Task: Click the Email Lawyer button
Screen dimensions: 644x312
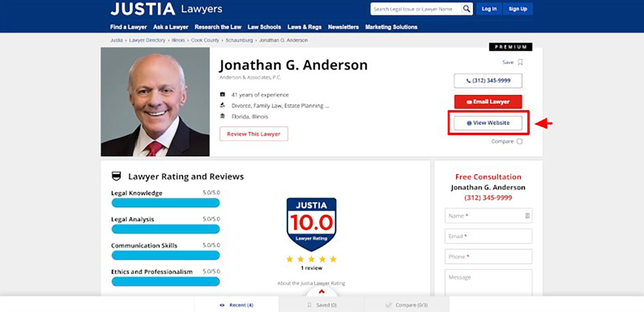Action: coord(488,102)
